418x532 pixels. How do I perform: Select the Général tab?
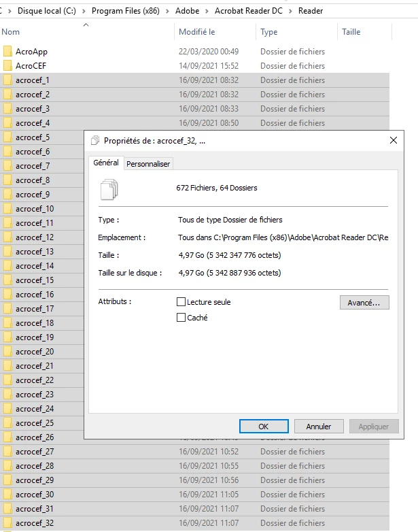click(106, 163)
